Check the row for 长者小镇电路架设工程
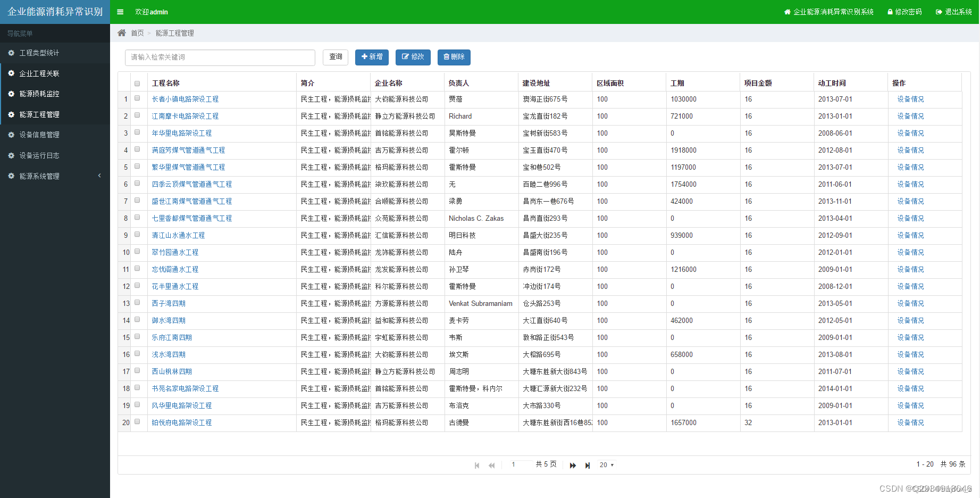The width and height of the screenshot is (980, 498). point(137,98)
